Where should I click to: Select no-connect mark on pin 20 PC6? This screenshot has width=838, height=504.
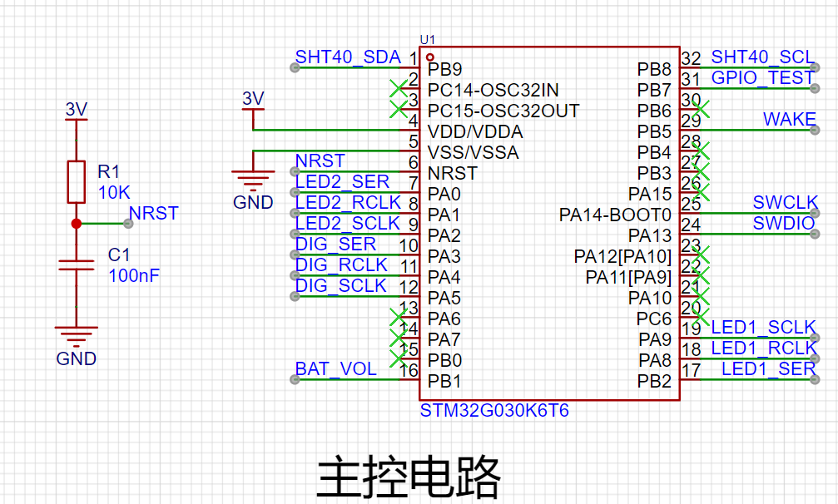tap(700, 317)
